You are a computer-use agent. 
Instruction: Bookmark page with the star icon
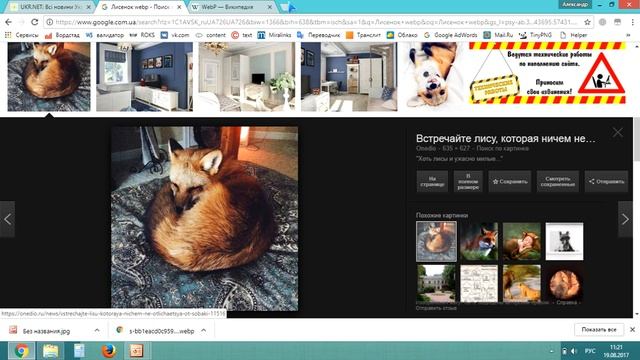pos(587,22)
